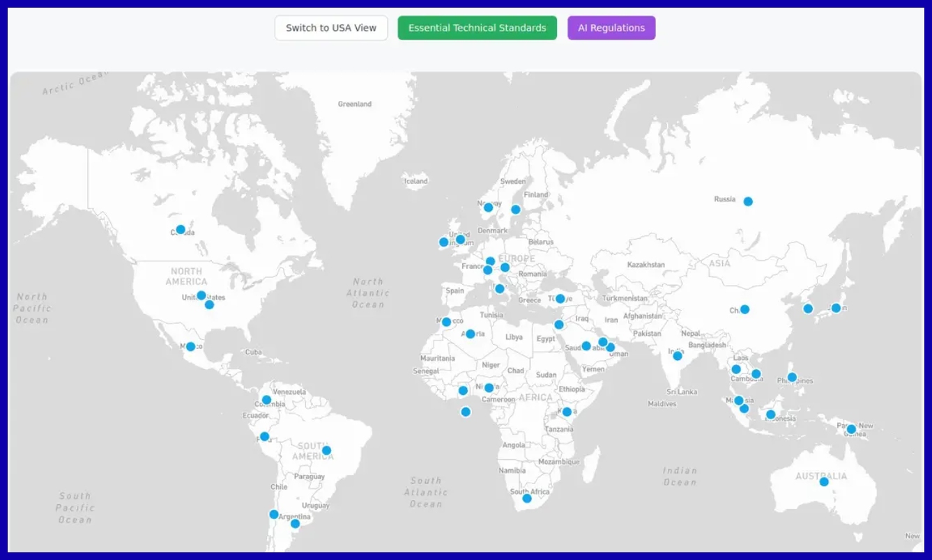Image resolution: width=932 pixels, height=560 pixels.
Task: Open the Mexico map marker
Action: pos(190,347)
